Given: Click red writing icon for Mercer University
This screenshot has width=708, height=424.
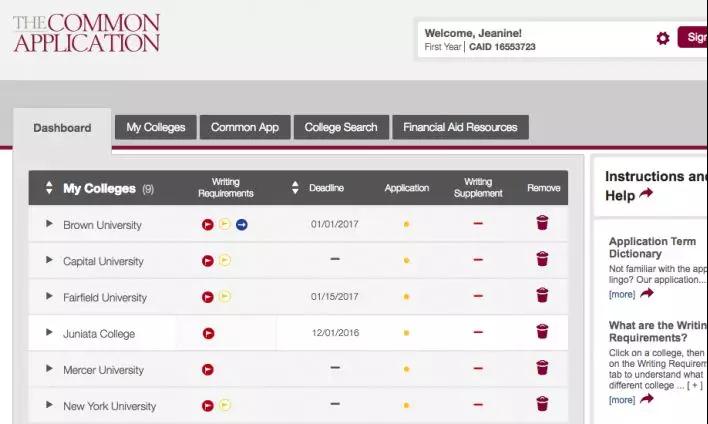Looking at the screenshot, I should [209, 369].
